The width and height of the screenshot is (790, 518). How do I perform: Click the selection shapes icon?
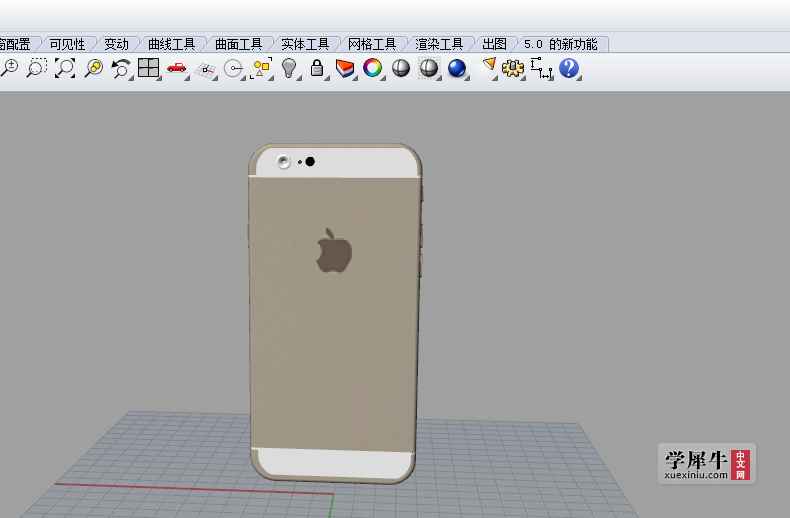coord(261,68)
